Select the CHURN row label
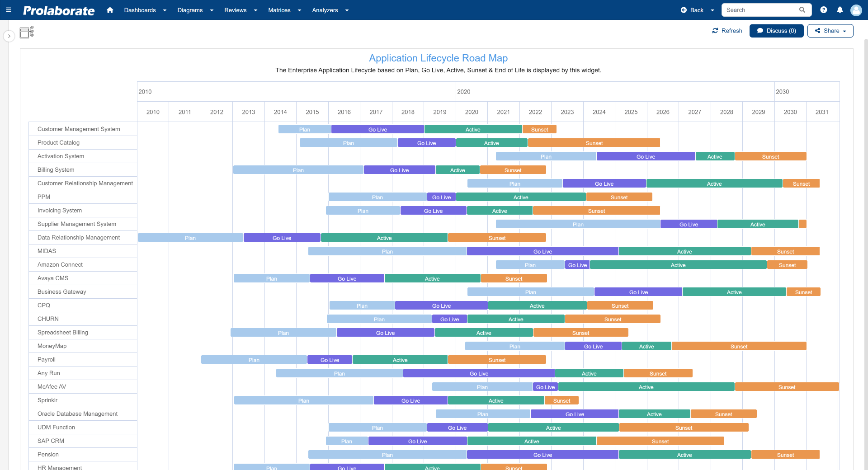 [48, 319]
